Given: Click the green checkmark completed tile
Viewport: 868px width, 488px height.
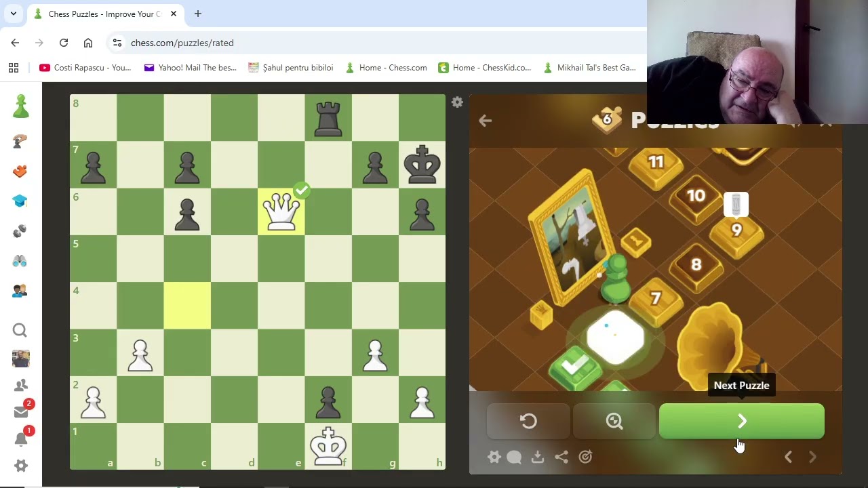Looking at the screenshot, I should [574, 367].
